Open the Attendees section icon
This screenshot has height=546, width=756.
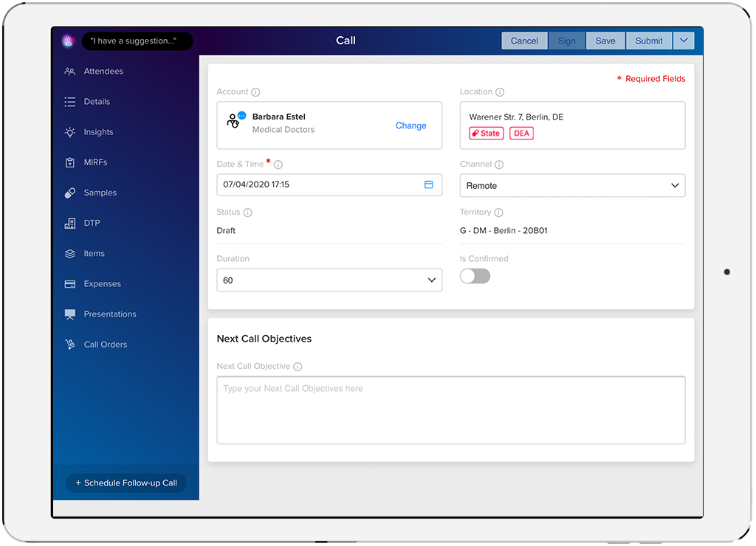[70, 72]
